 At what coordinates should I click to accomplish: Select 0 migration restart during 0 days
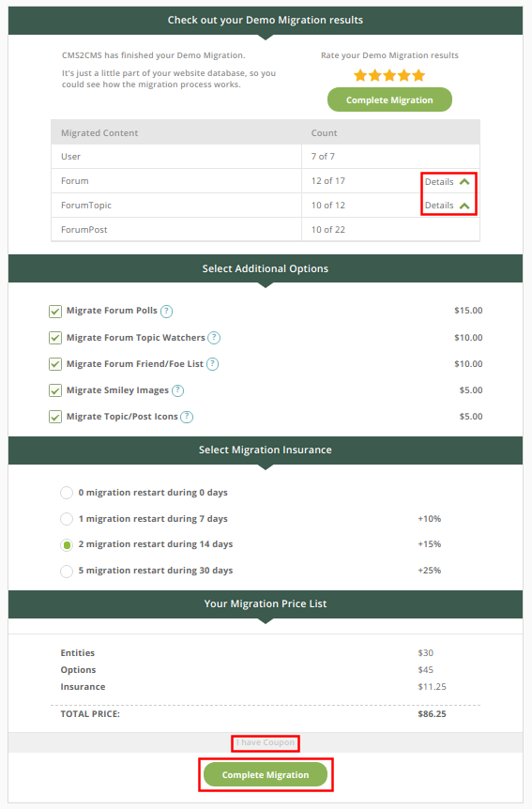[x=67, y=493]
